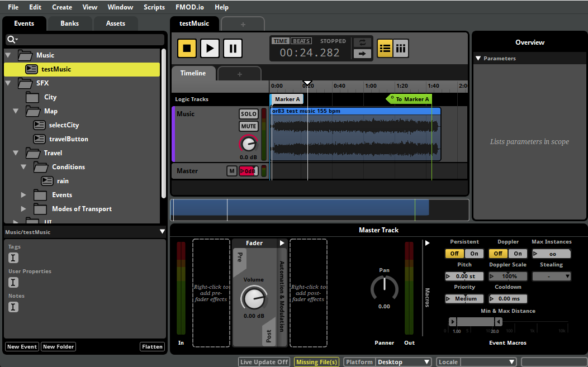Switch to list track view icon

[385, 49]
